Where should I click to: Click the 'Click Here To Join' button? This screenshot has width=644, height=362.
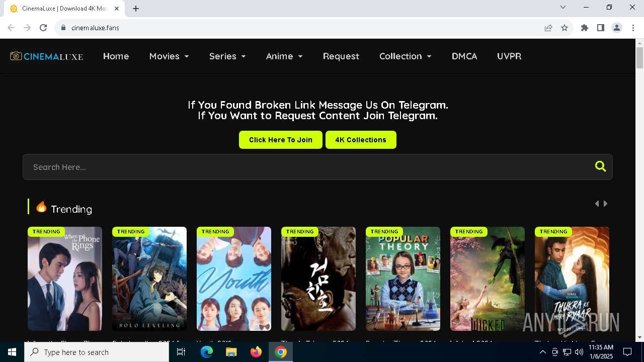[x=281, y=140]
